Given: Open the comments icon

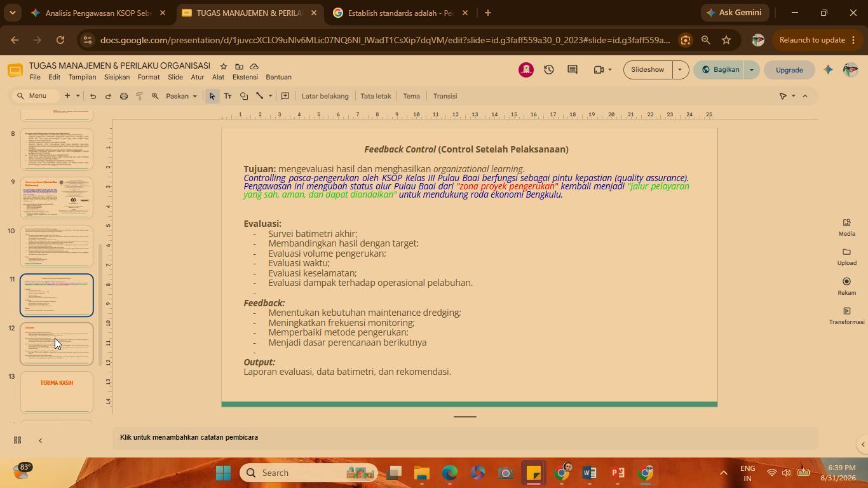Looking at the screenshot, I should click(x=573, y=69).
